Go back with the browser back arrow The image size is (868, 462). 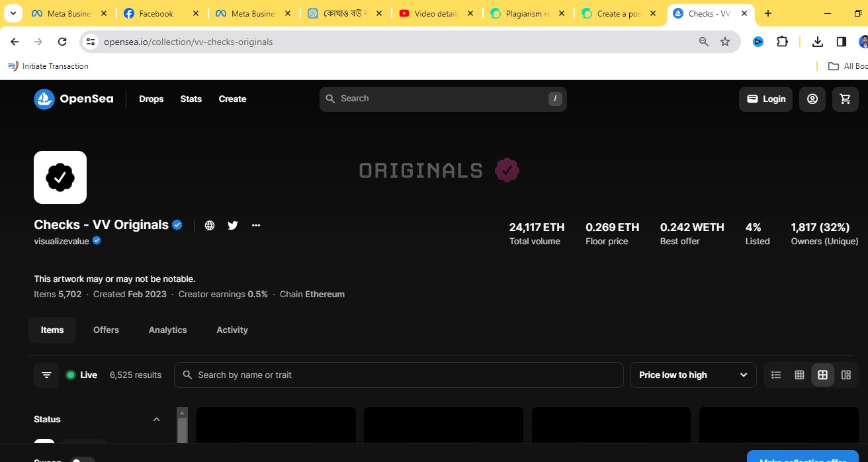(15, 42)
